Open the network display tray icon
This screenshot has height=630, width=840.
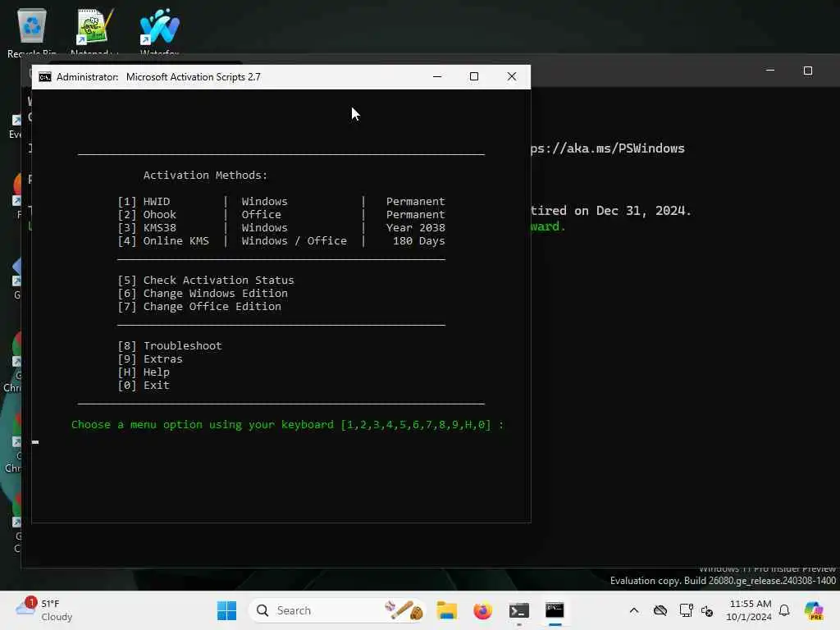(x=685, y=610)
